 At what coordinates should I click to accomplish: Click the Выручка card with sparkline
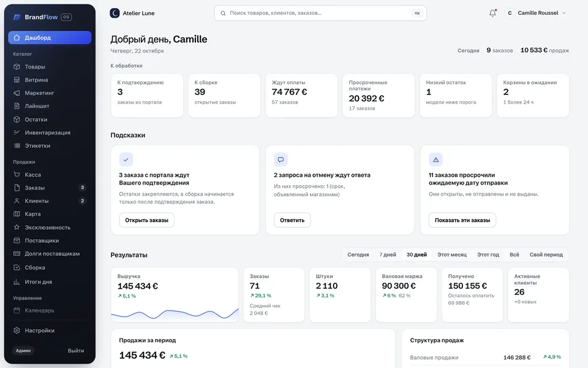pyautogui.click(x=175, y=295)
